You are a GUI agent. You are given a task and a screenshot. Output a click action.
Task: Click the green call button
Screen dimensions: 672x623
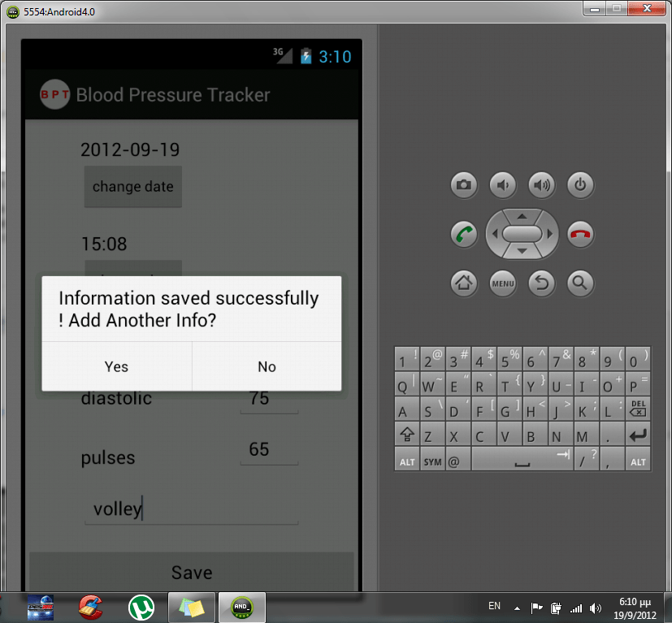(463, 234)
